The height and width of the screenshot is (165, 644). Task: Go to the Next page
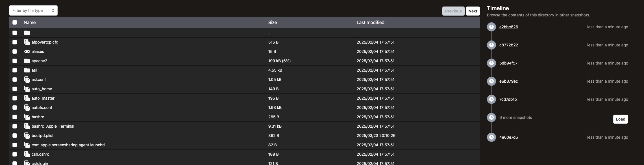click(x=473, y=11)
